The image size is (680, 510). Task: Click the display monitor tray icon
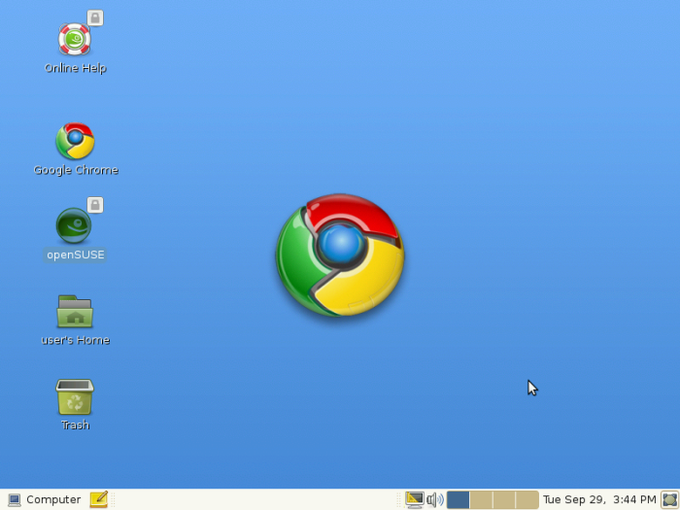pos(414,500)
